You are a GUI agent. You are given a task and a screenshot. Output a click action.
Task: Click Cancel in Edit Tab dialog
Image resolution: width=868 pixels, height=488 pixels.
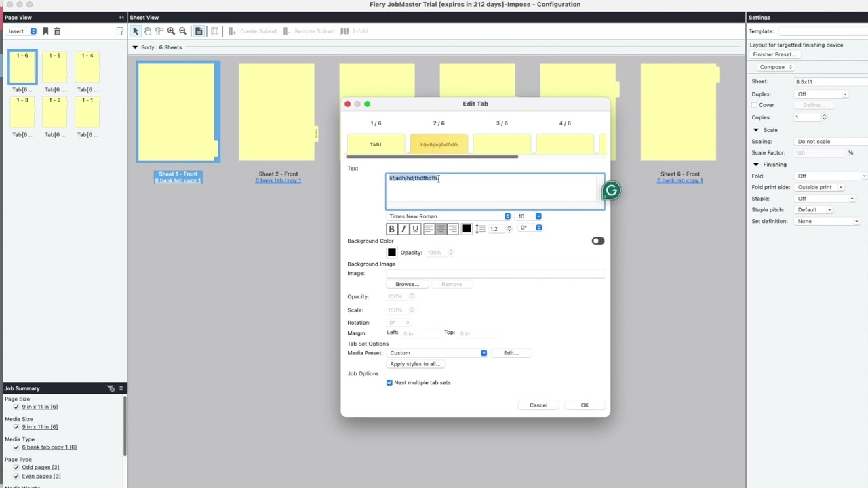(538, 405)
